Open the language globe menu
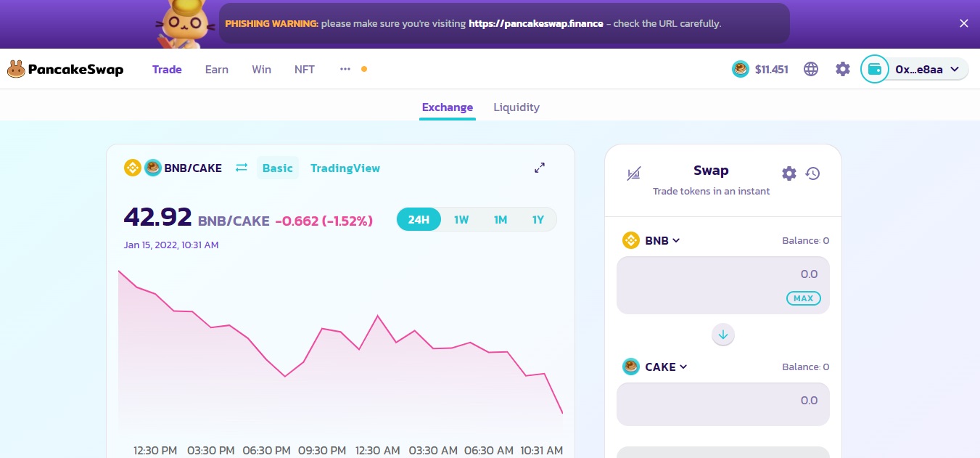The image size is (980, 458). click(811, 69)
